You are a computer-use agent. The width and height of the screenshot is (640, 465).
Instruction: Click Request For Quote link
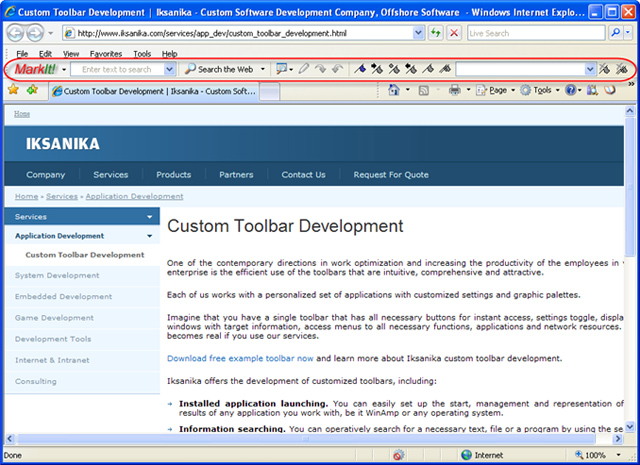tap(391, 175)
